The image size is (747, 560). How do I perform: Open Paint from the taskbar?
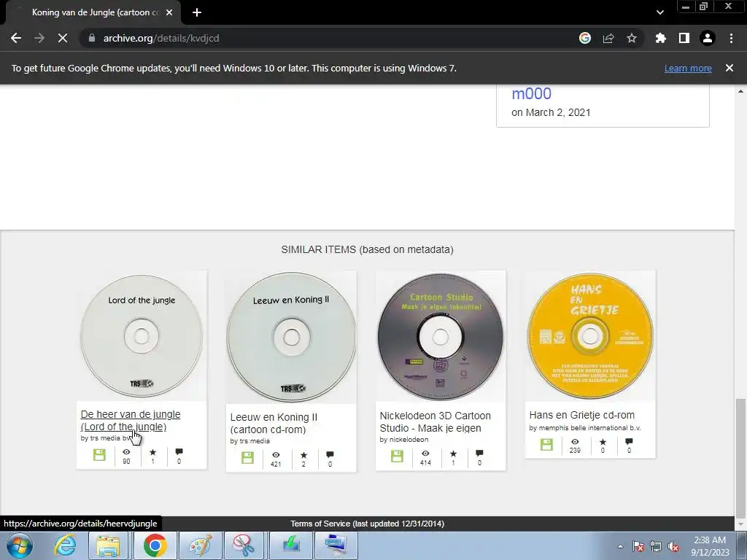201,545
